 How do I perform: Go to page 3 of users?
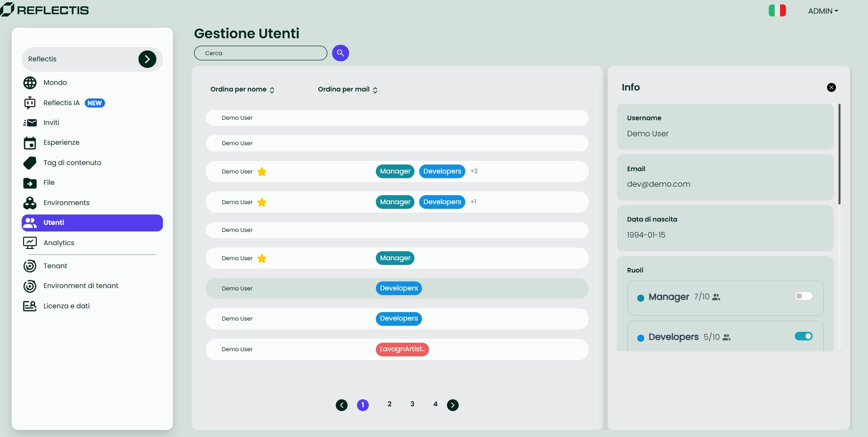(412, 404)
